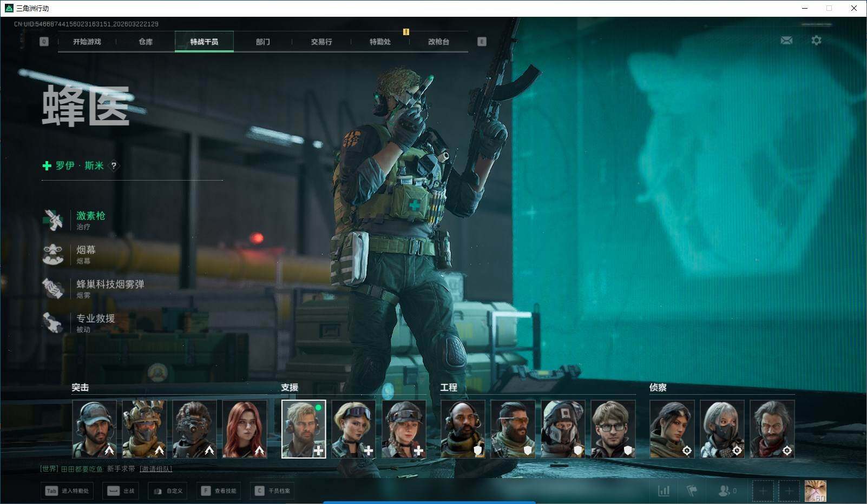
Task: Click the 进入特勤处 Tab button
Action: 67,491
